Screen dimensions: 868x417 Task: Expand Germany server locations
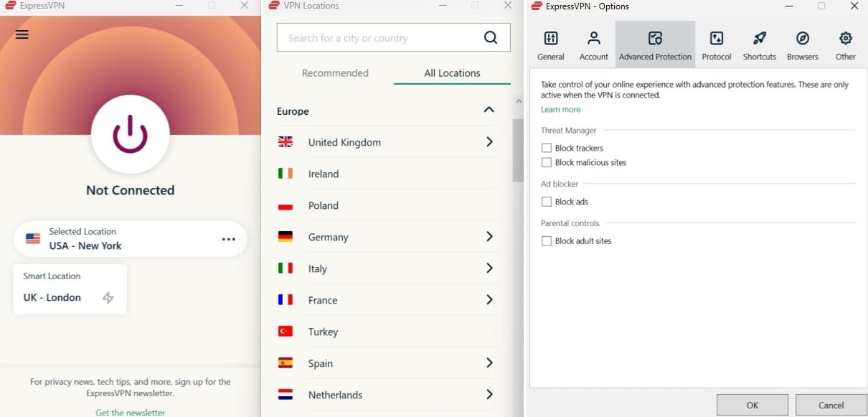pos(489,237)
